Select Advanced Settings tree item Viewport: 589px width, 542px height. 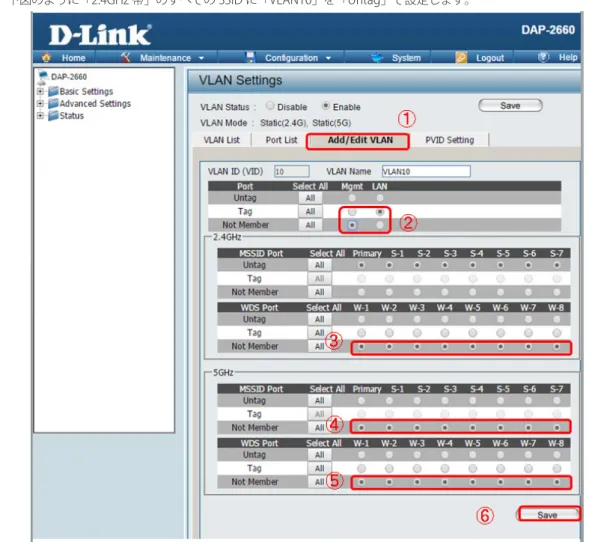click(x=95, y=103)
